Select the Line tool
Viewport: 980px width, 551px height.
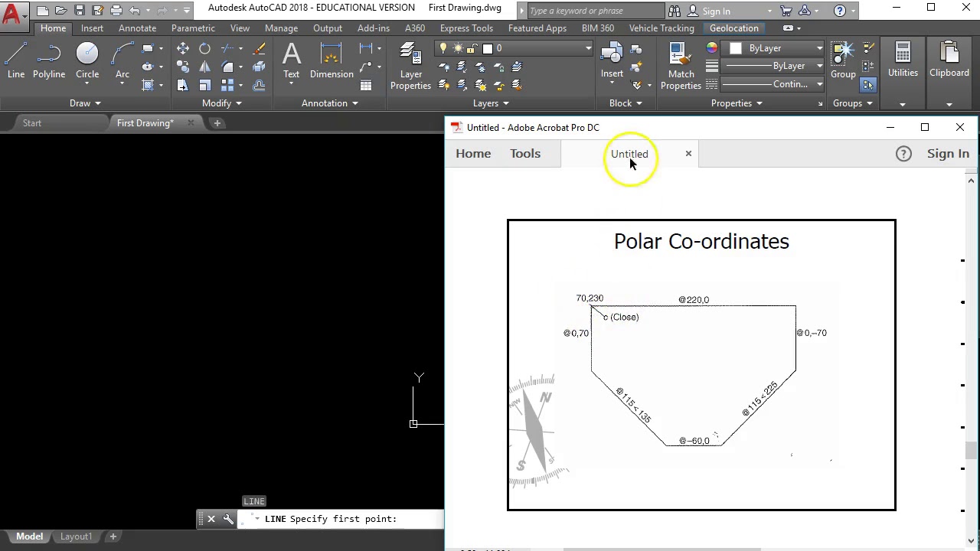click(16, 61)
